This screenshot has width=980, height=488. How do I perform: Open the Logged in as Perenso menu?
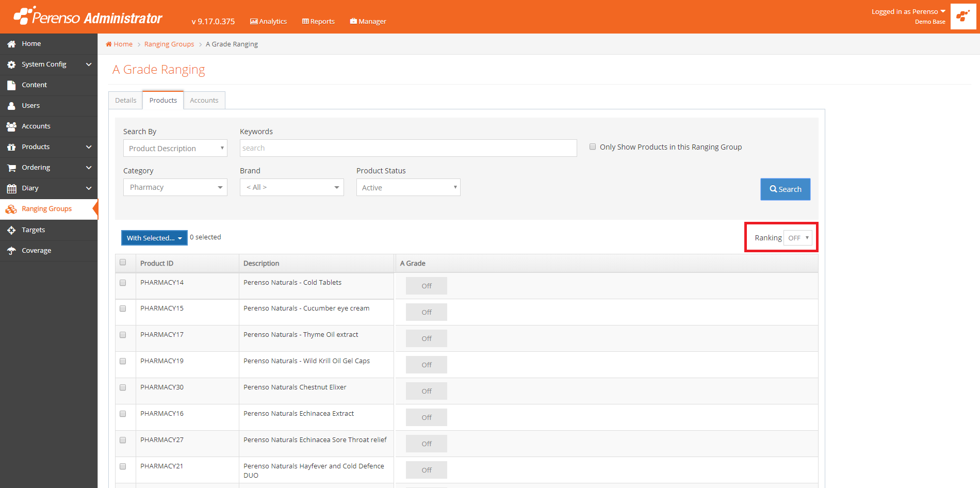[x=908, y=11]
